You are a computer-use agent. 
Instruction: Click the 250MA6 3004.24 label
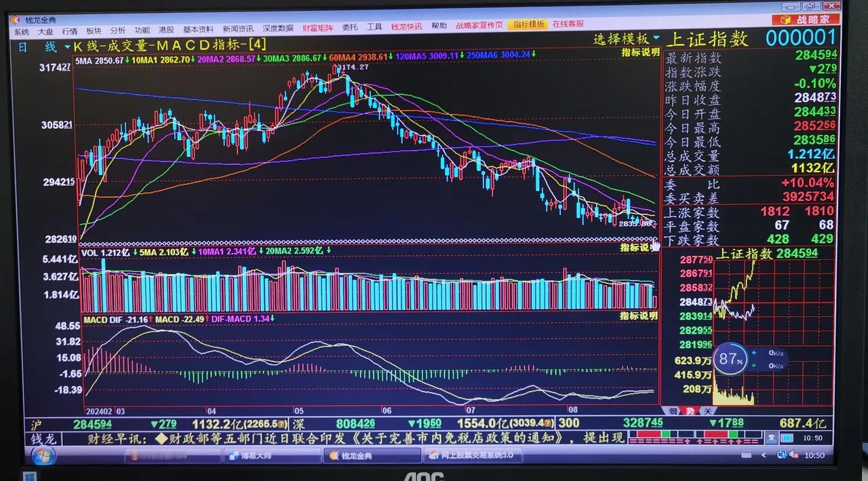(x=498, y=54)
